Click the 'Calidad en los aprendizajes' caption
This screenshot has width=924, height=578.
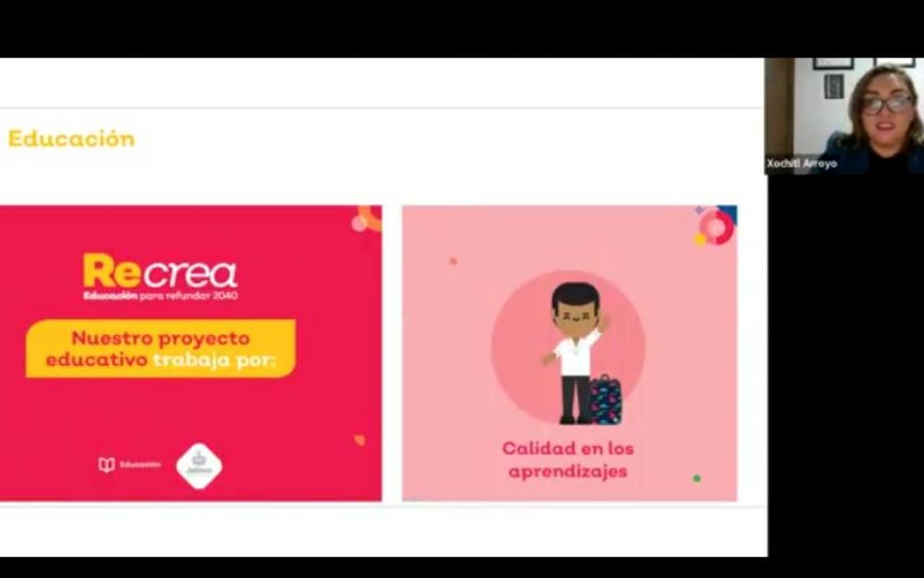[x=567, y=460]
